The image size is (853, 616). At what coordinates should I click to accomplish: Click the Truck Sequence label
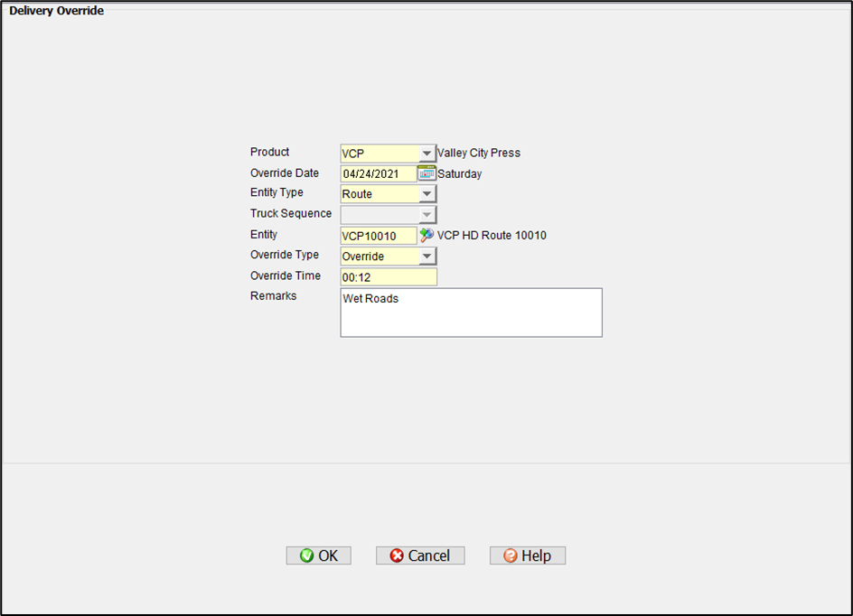click(291, 214)
